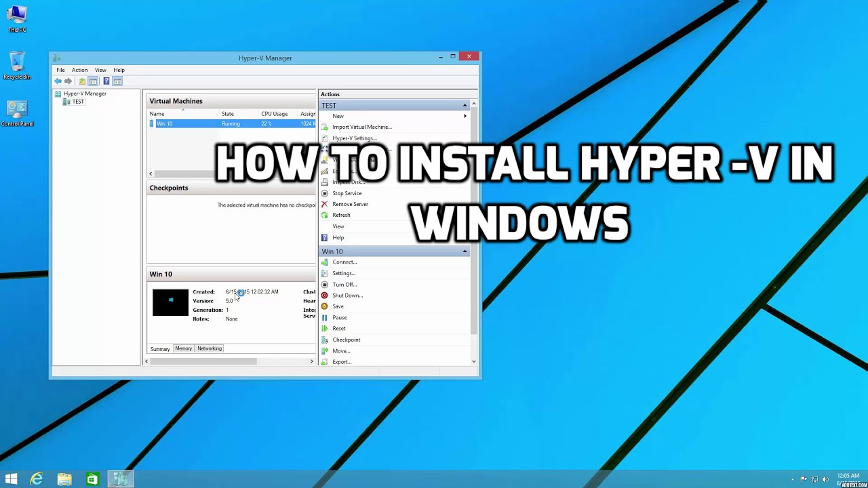Image resolution: width=868 pixels, height=488 pixels.
Task: Click Remove Server action text
Action: coord(351,204)
